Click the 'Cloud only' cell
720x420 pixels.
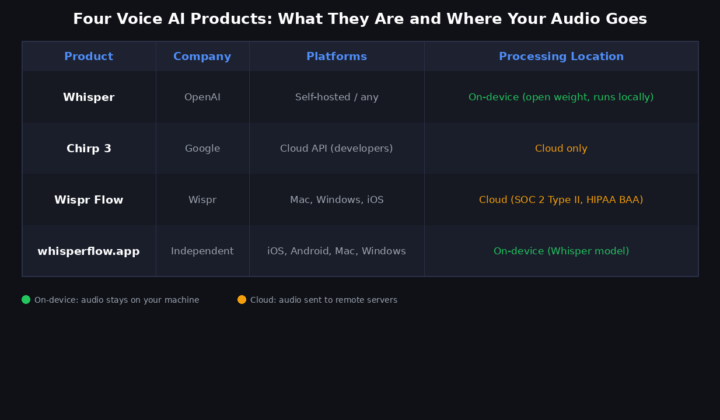[561, 148]
